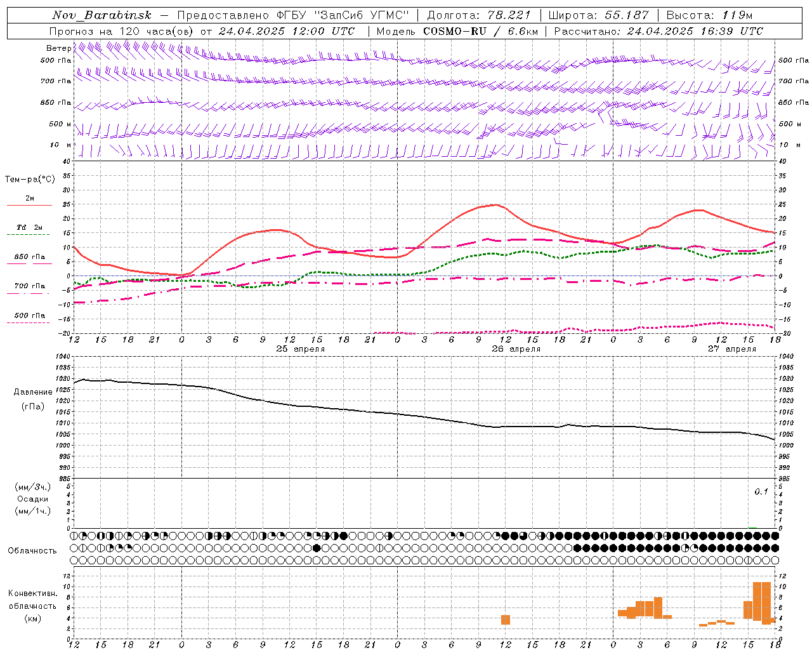Click the 'Ветер' wind panel label
812x650 pixels.
[x=58, y=48]
